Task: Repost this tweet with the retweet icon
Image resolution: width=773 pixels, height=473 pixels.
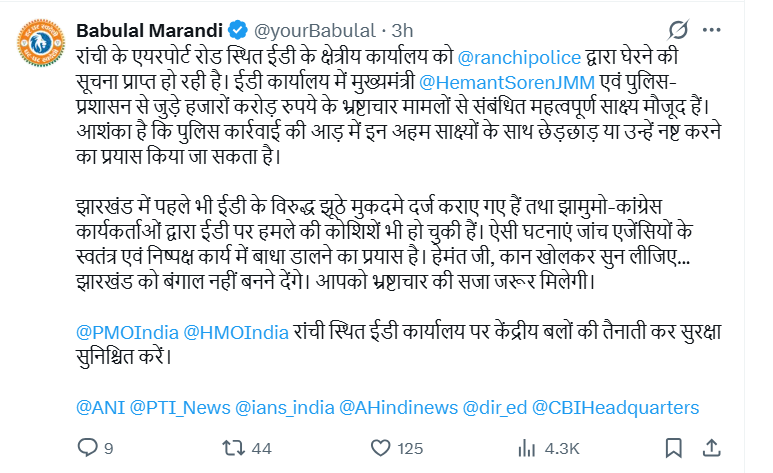Action: (x=232, y=446)
